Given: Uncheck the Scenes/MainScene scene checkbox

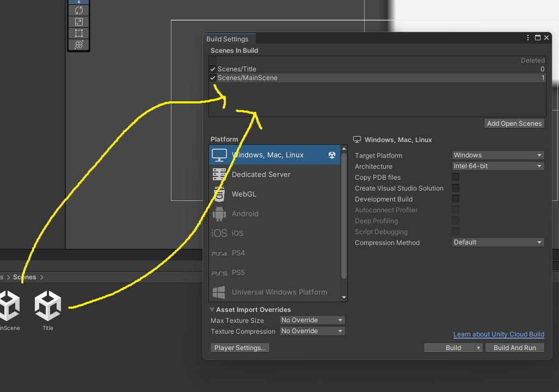Looking at the screenshot, I should coord(213,78).
